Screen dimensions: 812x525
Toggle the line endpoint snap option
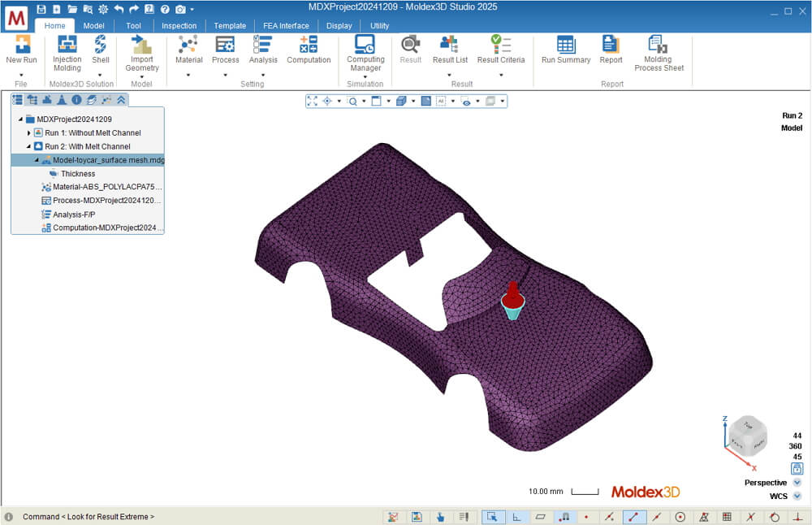pos(633,517)
